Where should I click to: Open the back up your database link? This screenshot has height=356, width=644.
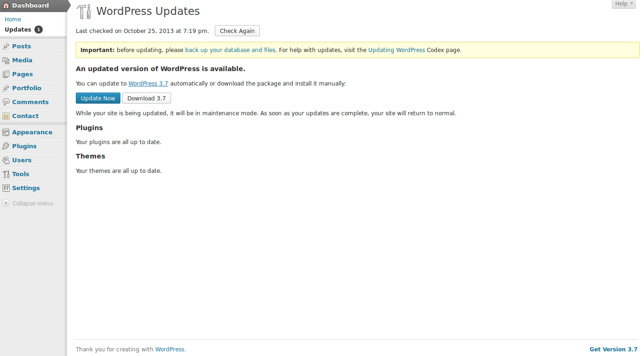(230, 50)
